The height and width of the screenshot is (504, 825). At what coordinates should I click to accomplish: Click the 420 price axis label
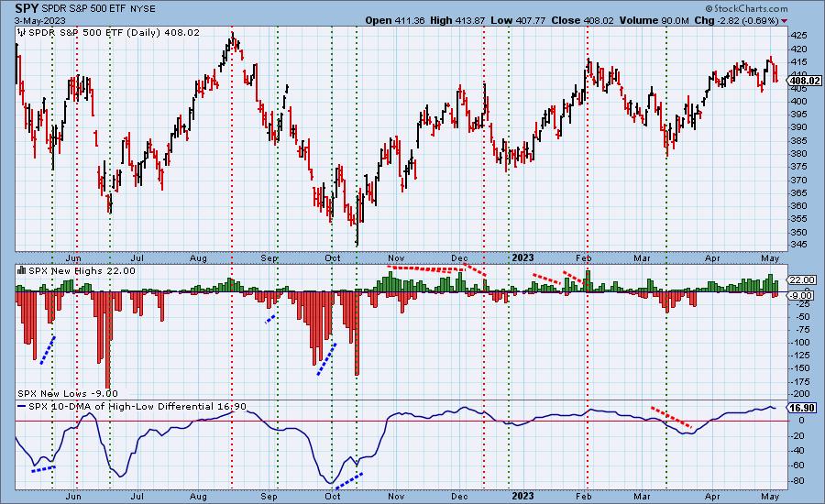click(x=798, y=49)
